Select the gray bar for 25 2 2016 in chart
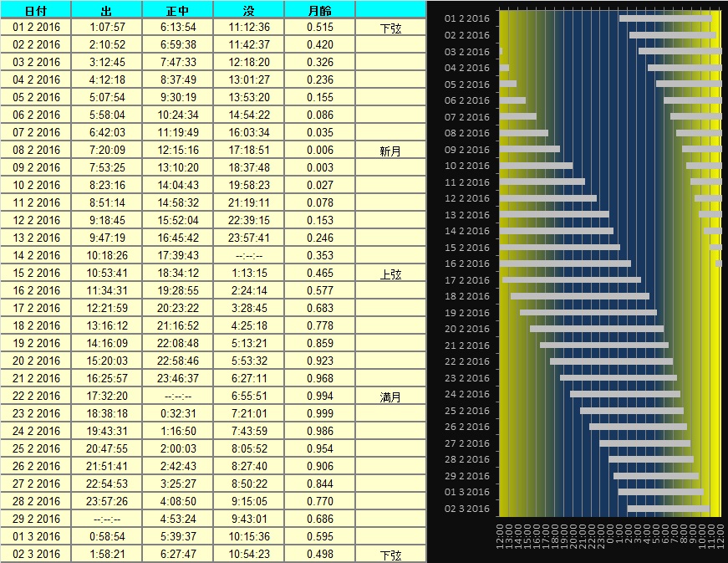728x563 pixels. click(x=631, y=411)
